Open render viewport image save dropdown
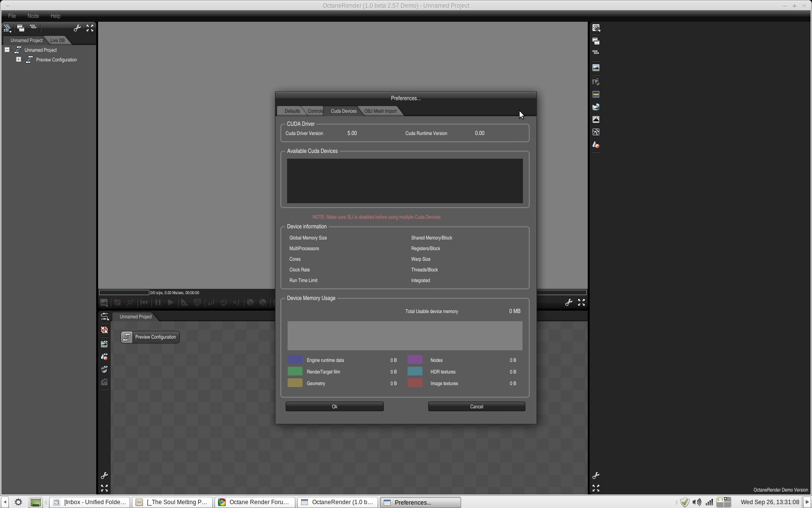This screenshot has width=812, height=508. tap(104, 302)
